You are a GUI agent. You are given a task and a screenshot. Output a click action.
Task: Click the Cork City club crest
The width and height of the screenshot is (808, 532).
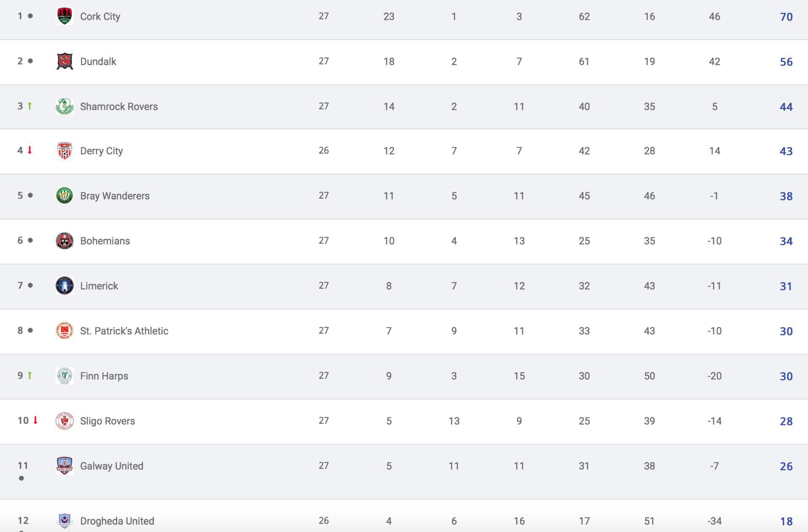64,16
